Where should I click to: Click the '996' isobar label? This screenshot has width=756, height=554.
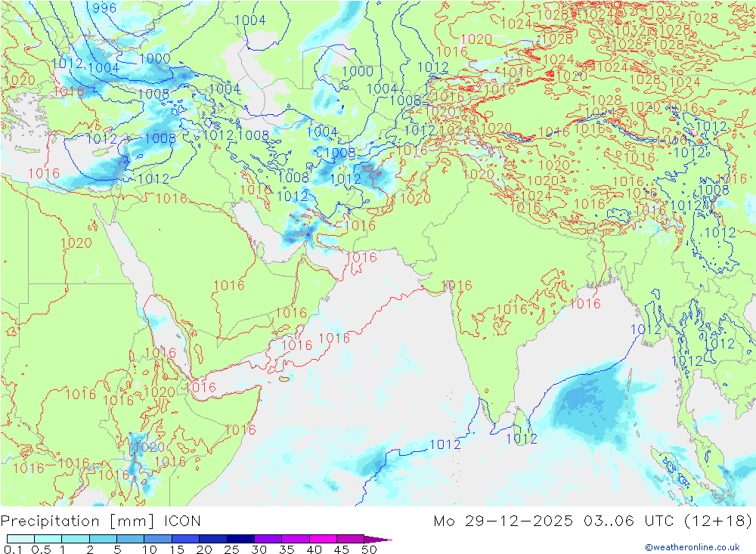pos(104,8)
